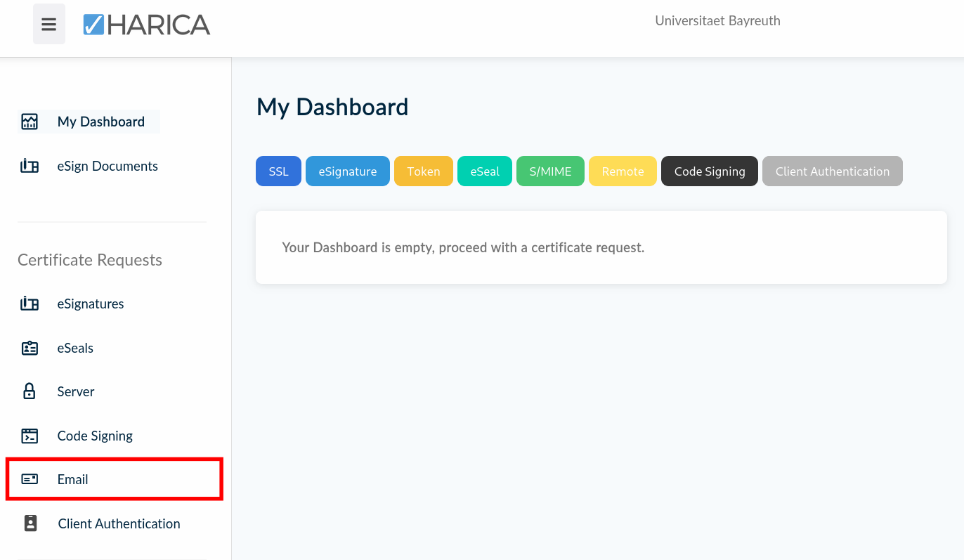Click the yellow Remote filter button
964x560 pixels.
click(x=623, y=171)
